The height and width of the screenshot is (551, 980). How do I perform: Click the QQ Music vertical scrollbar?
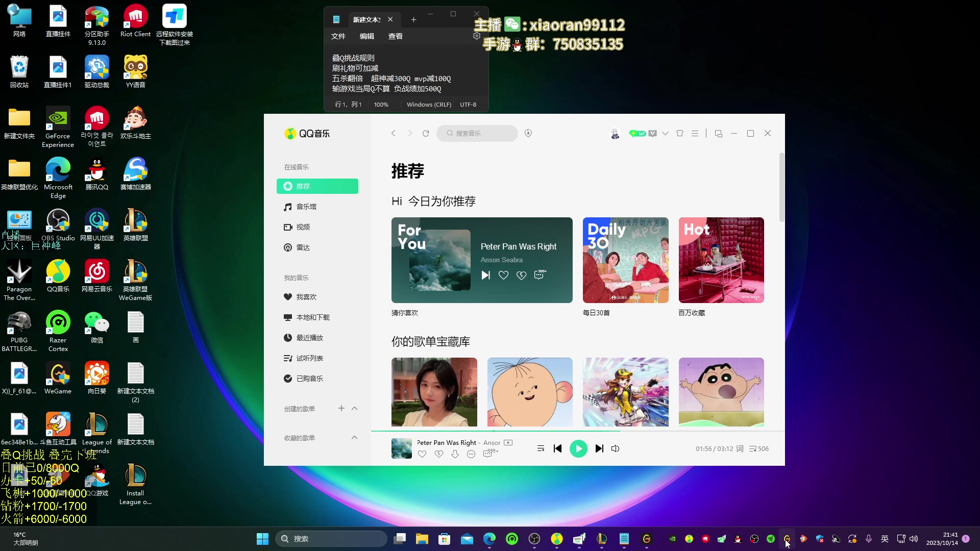click(x=781, y=187)
